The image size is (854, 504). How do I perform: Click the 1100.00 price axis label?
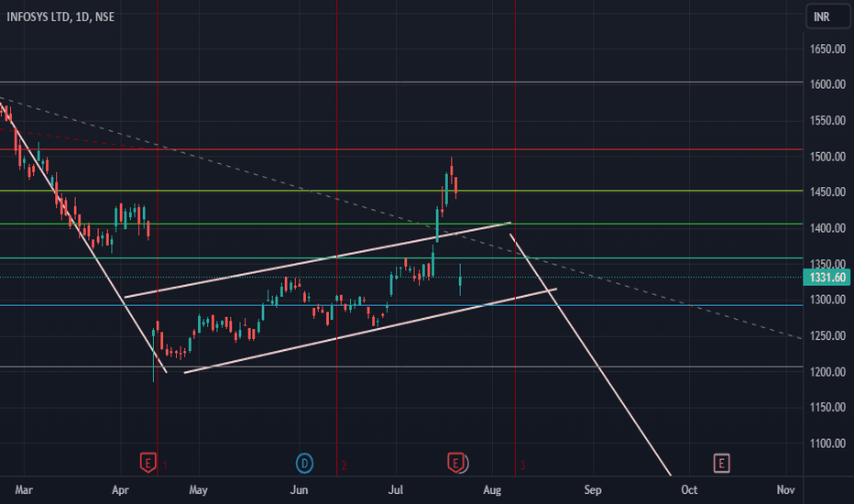pos(827,443)
